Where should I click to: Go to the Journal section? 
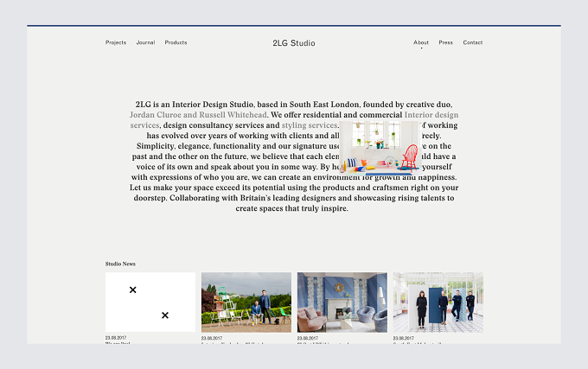pyautogui.click(x=145, y=42)
